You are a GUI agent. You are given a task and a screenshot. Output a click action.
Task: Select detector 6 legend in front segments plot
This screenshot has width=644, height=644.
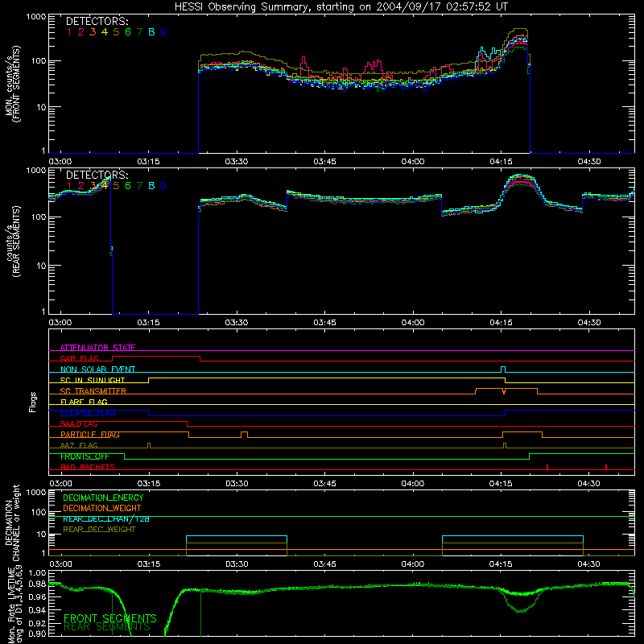[128, 32]
